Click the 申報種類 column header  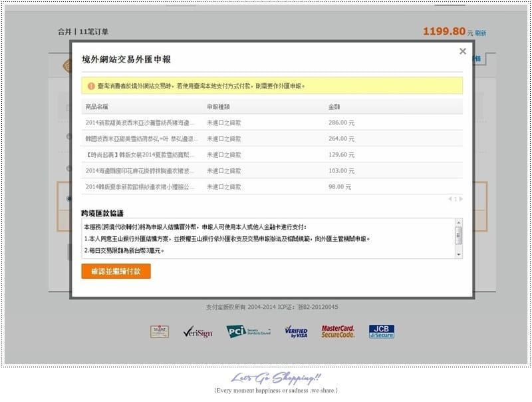click(x=218, y=106)
